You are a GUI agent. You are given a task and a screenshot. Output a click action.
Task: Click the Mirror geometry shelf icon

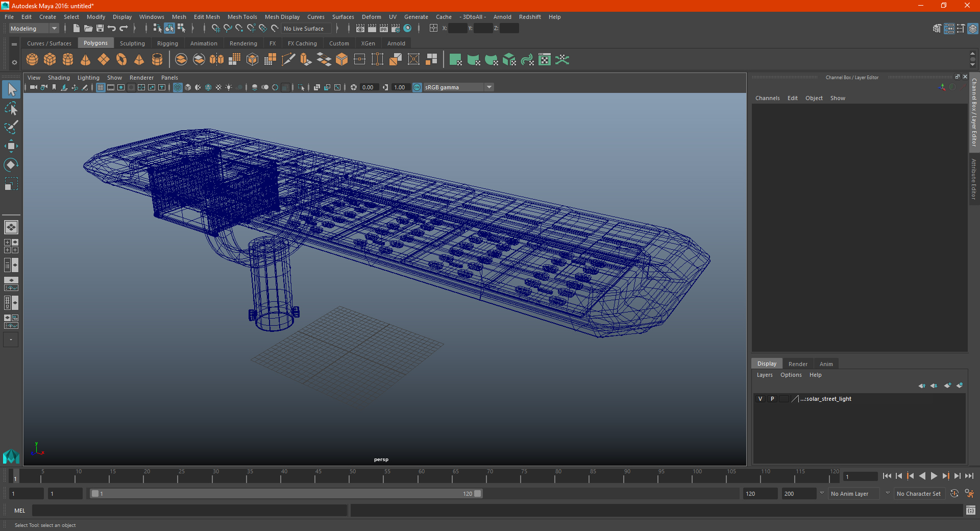point(217,60)
